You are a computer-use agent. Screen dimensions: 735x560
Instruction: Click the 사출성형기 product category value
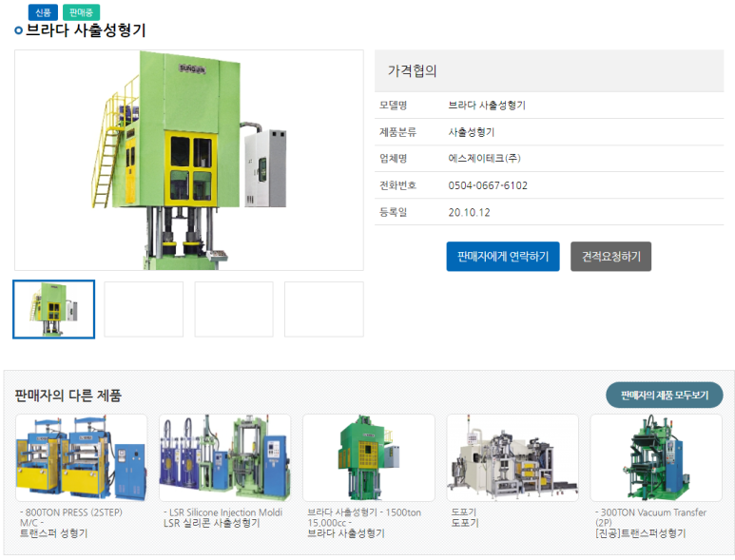472,132
